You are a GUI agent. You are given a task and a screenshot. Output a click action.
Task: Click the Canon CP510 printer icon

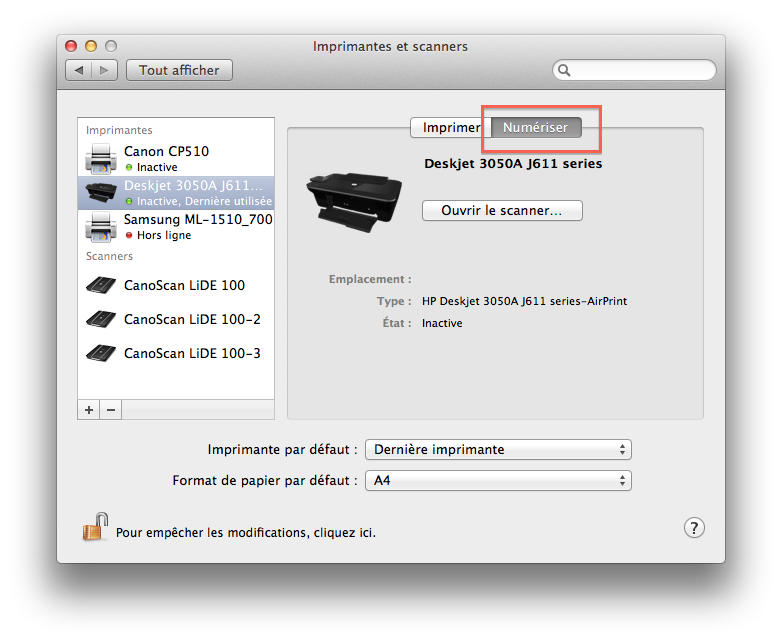[101, 158]
